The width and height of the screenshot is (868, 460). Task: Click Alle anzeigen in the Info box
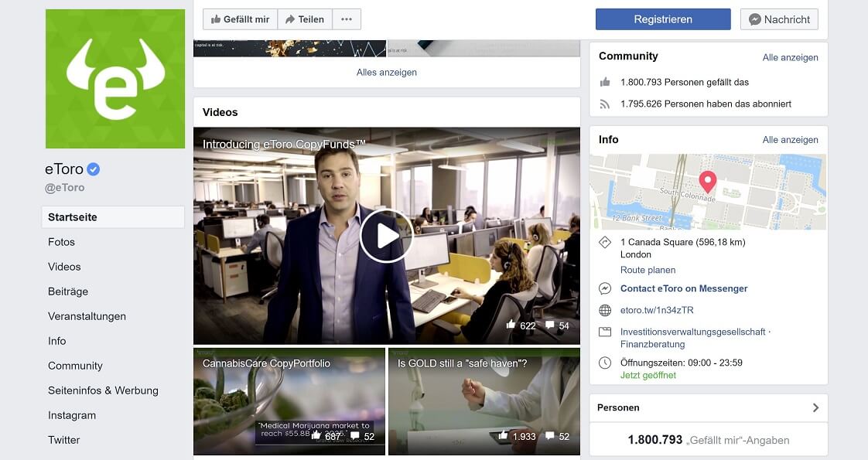790,140
